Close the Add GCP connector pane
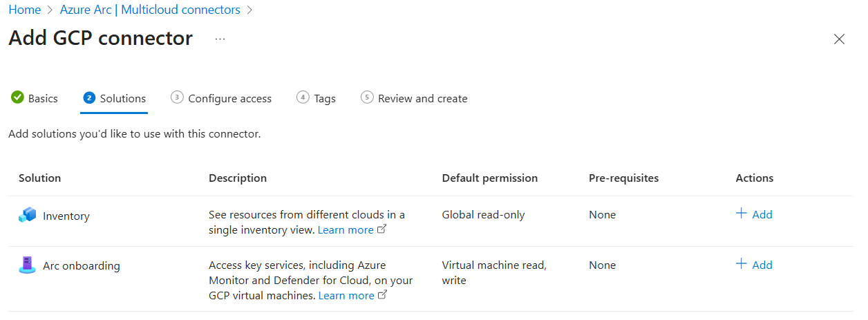868x320 pixels. coord(839,39)
